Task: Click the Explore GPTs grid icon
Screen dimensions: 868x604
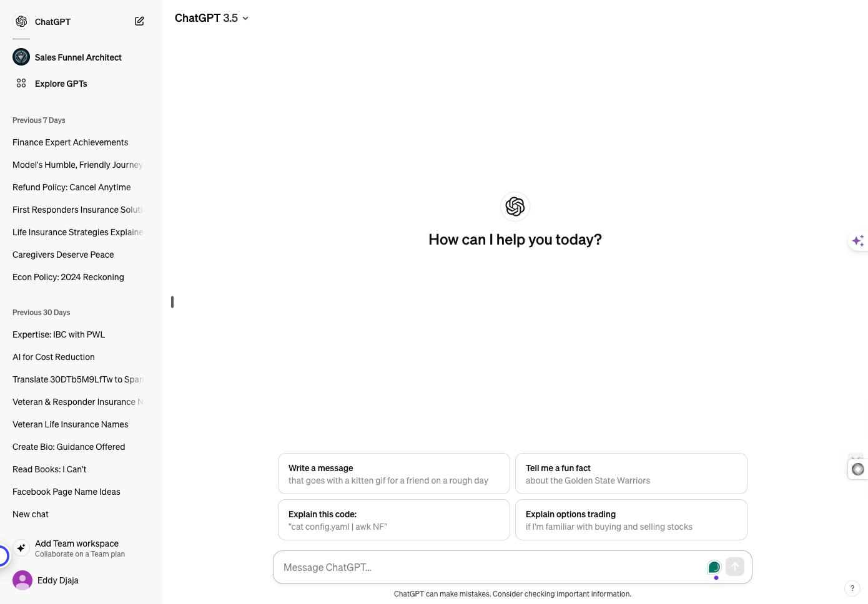Action: pos(21,83)
